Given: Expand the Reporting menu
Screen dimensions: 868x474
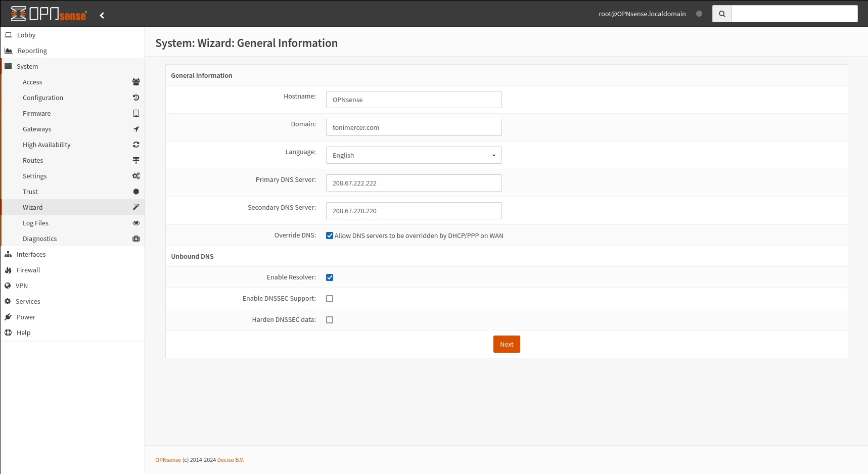Looking at the screenshot, I should (x=72, y=51).
